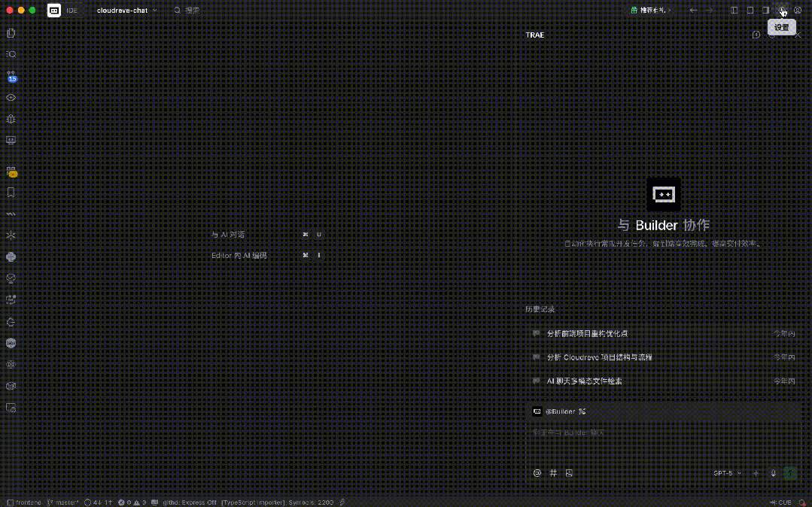Open the Run and Debug bug icon
The image size is (812, 507).
point(11,119)
